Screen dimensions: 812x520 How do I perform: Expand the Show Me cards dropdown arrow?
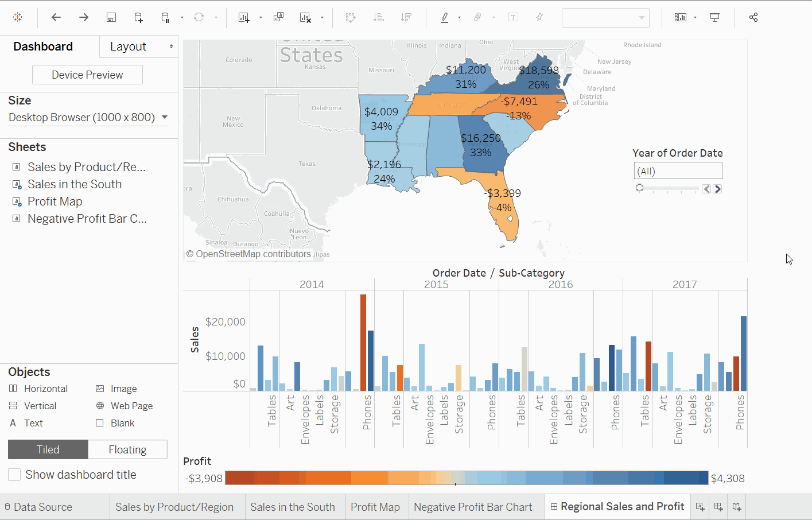[x=695, y=17]
